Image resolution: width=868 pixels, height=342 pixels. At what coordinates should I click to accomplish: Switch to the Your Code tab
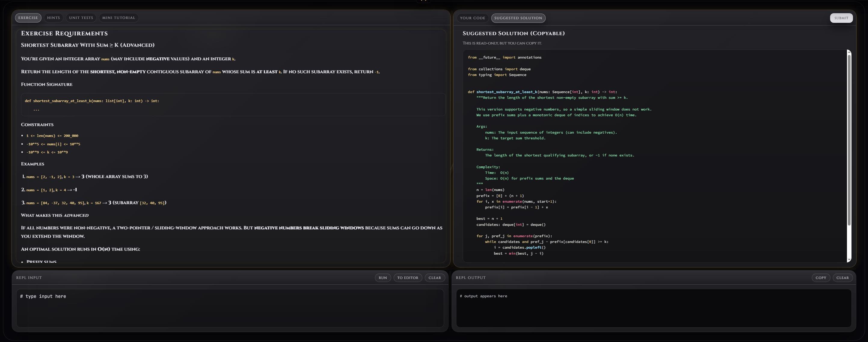tap(472, 18)
